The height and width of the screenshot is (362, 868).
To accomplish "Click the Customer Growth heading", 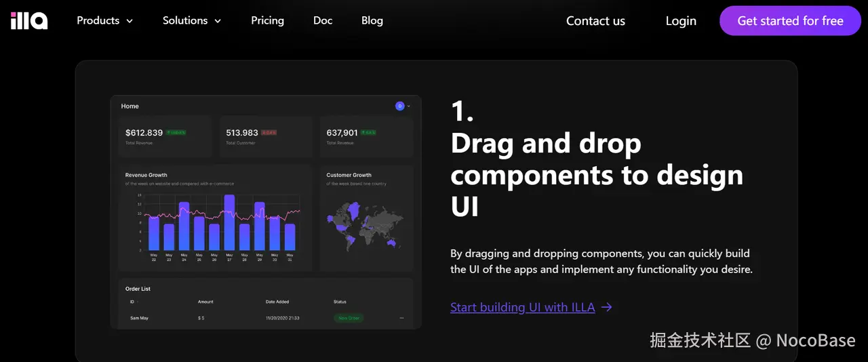I will 349,175.
